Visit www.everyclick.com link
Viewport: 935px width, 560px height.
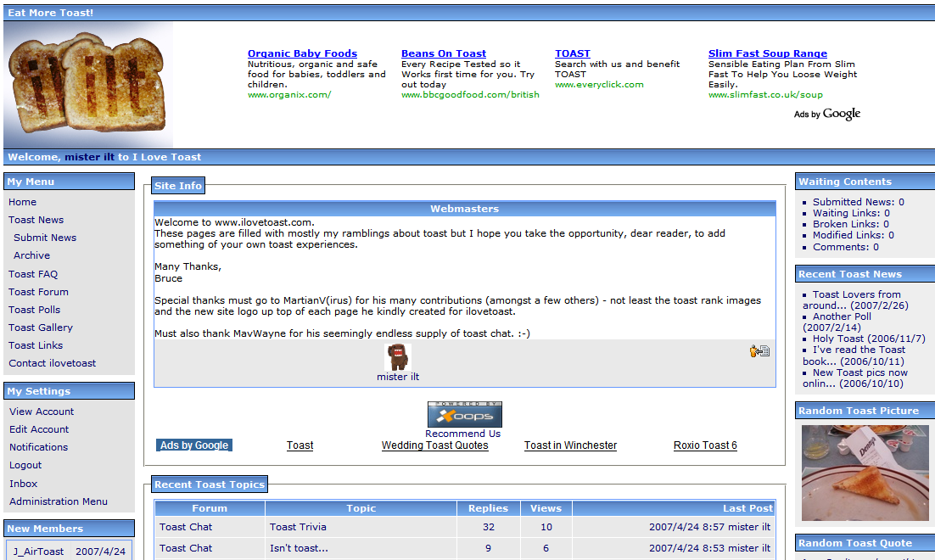[x=599, y=85]
